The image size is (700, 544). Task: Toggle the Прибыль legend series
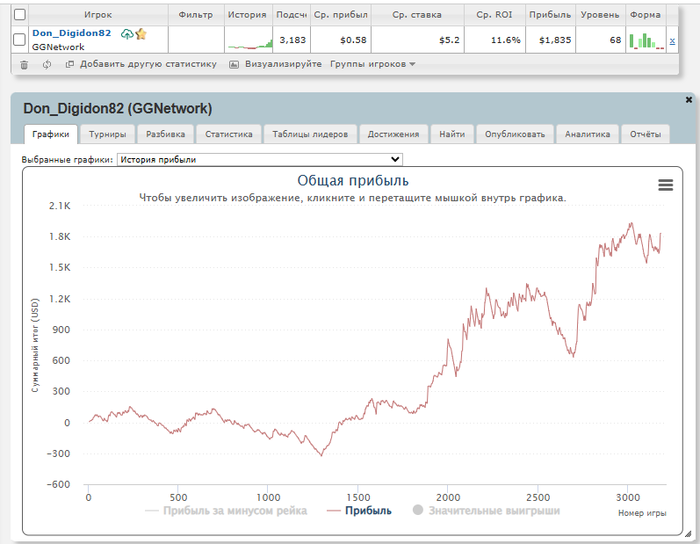(359, 511)
